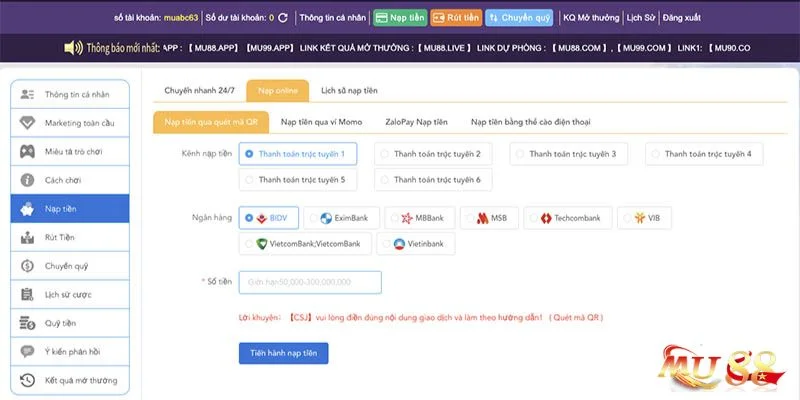
Task: Open Lịch sử cược sidebar item
Action: pyautogui.click(x=70, y=294)
